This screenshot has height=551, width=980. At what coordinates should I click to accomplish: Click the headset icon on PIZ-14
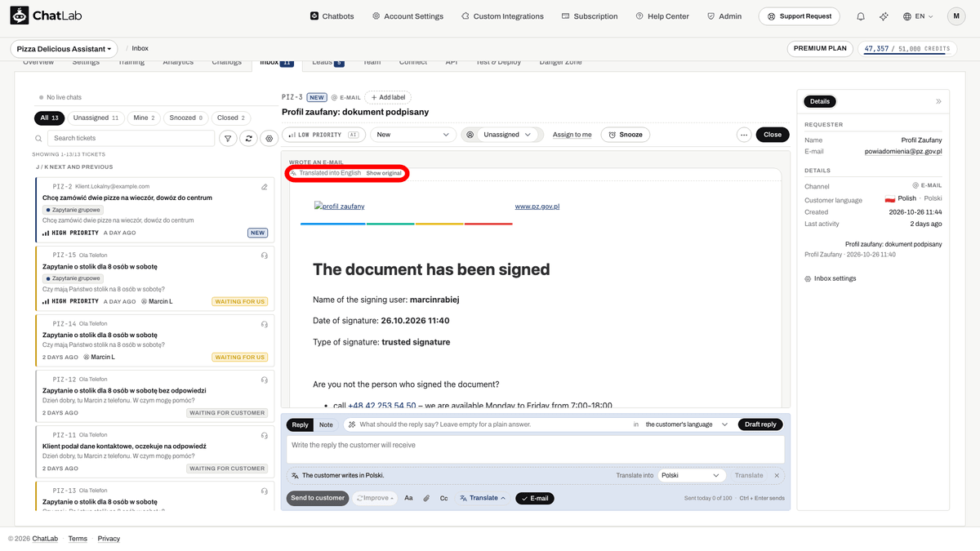click(x=264, y=324)
